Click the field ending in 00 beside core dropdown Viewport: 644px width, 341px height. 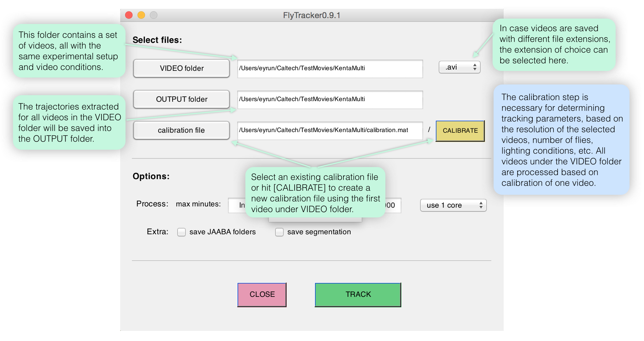(x=393, y=205)
